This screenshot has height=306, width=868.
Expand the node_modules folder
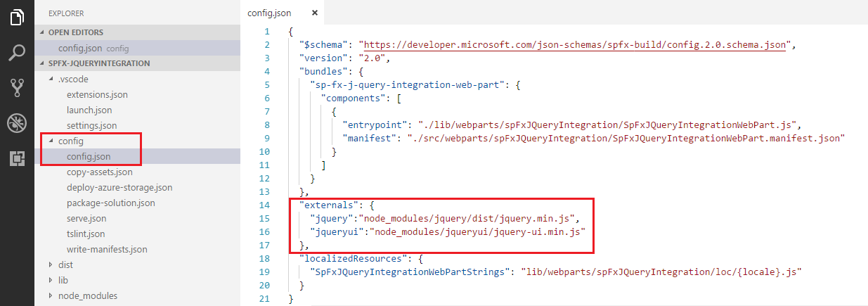87,296
